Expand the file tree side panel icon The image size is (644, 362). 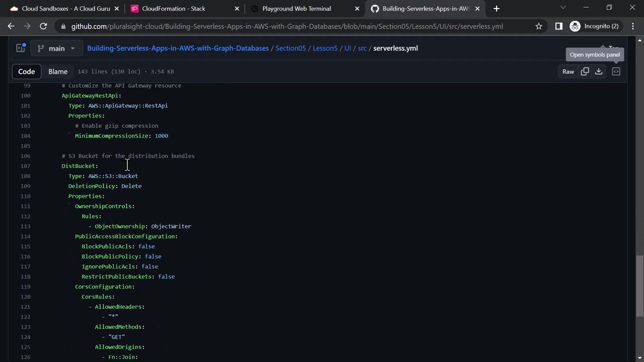(x=21, y=48)
